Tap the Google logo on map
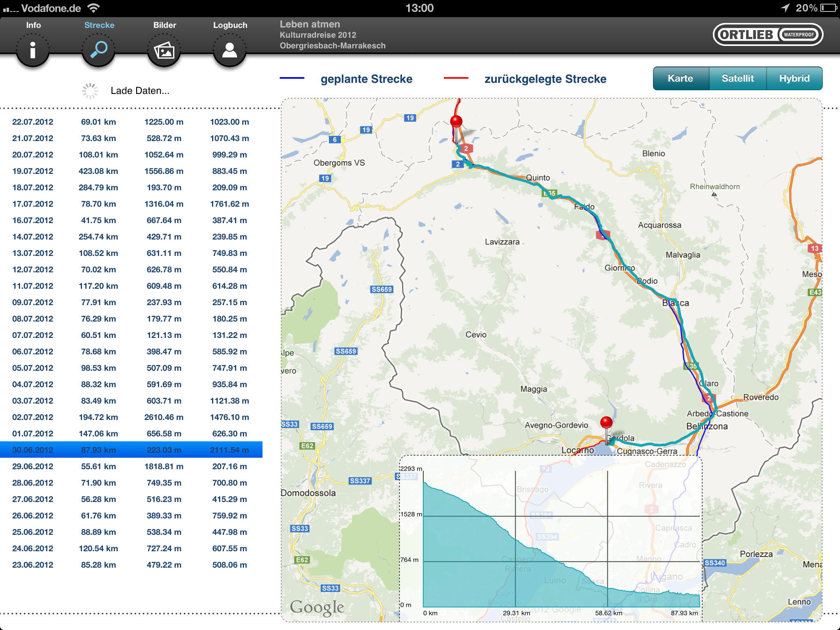 click(317, 607)
